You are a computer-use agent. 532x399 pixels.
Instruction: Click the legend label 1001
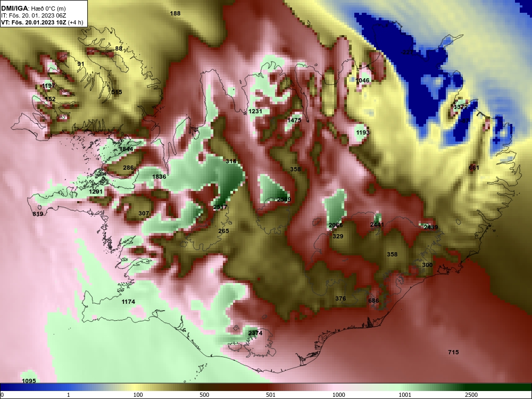(405, 395)
